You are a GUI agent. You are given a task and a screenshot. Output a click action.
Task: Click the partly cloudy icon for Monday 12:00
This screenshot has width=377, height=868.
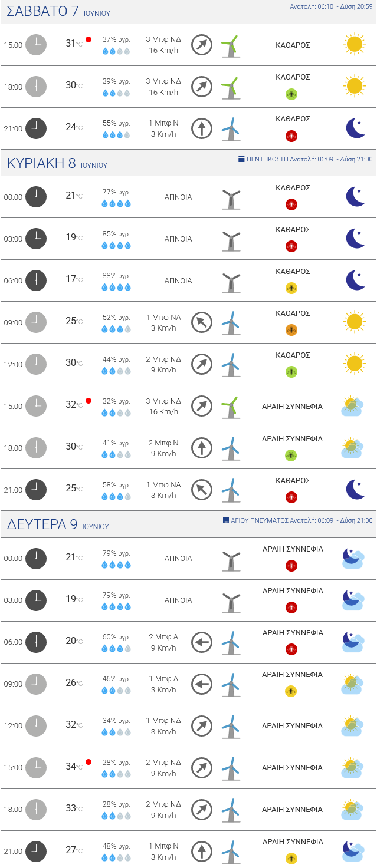coord(353,725)
